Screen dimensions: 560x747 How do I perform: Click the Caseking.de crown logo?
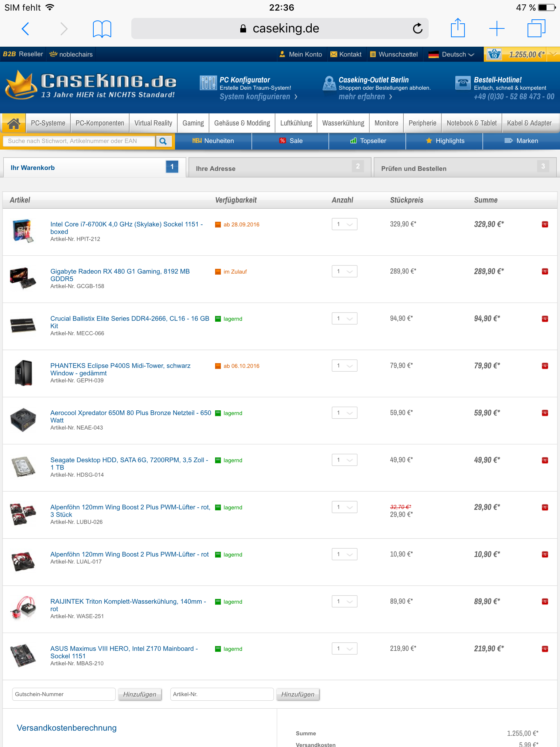tap(90, 85)
